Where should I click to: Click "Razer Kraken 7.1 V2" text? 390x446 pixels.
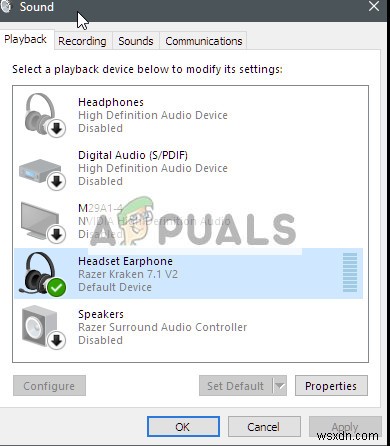[x=128, y=274]
